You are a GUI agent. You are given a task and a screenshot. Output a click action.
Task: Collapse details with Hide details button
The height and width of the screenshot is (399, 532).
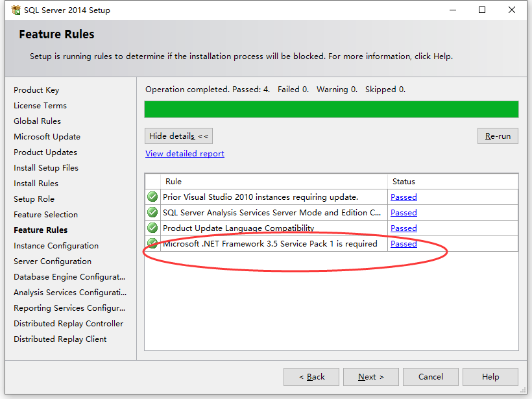pos(178,136)
